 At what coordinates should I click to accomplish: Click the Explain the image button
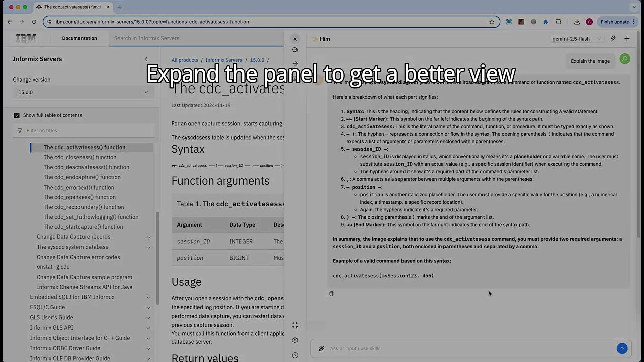click(x=590, y=61)
